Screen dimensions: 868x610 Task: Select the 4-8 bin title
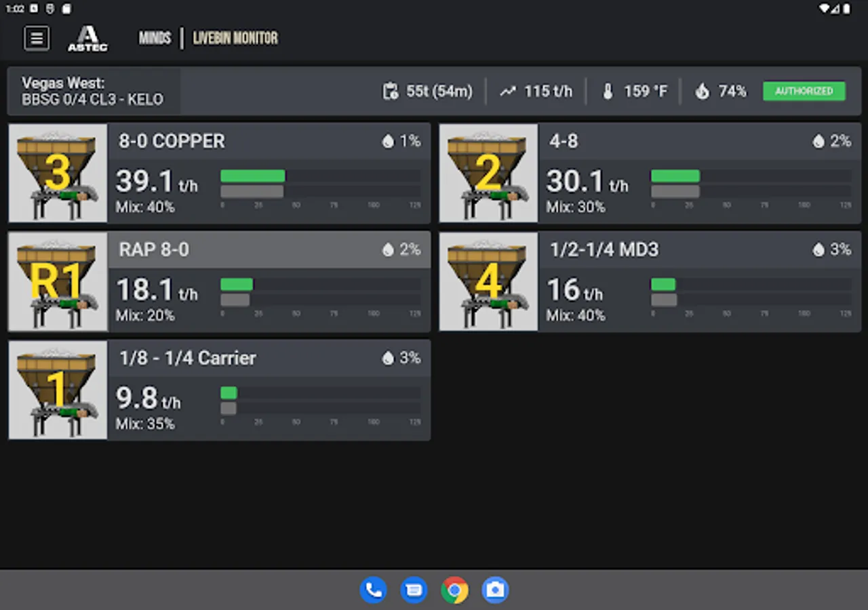[x=564, y=141]
